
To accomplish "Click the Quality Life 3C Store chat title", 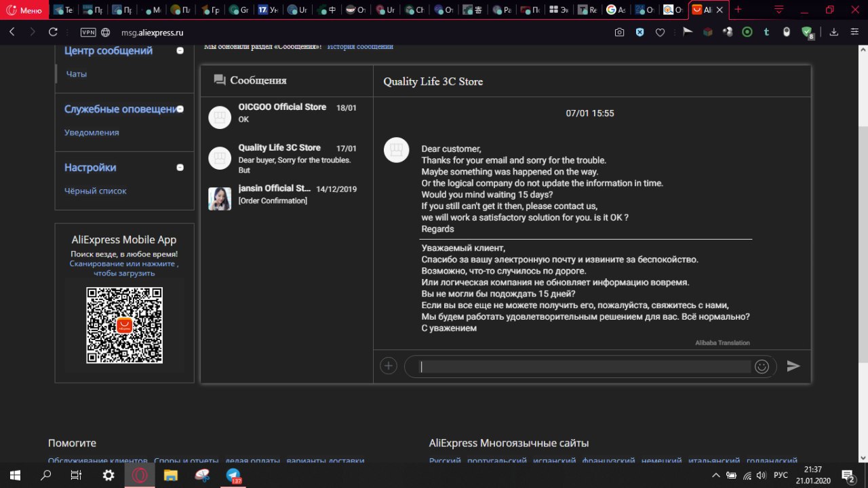I will (433, 81).
